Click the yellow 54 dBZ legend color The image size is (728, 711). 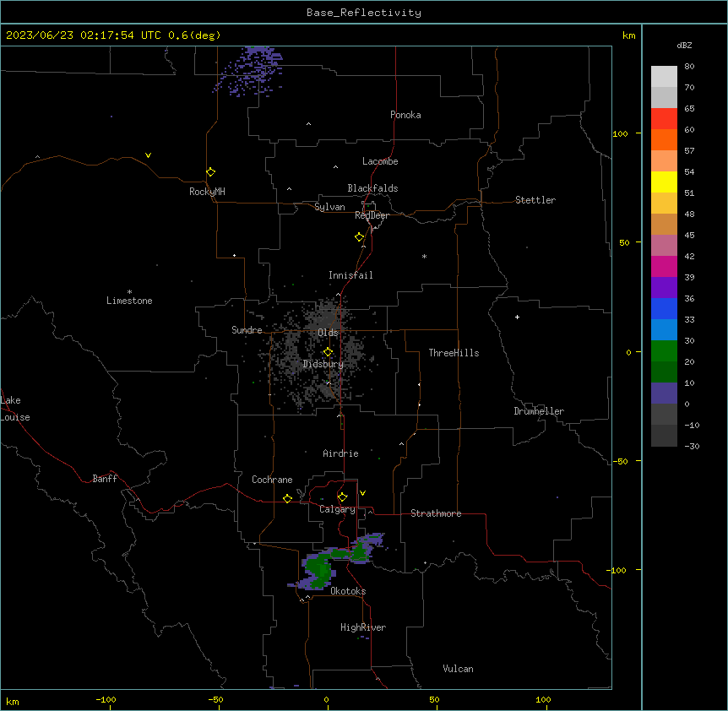[x=664, y=182]
